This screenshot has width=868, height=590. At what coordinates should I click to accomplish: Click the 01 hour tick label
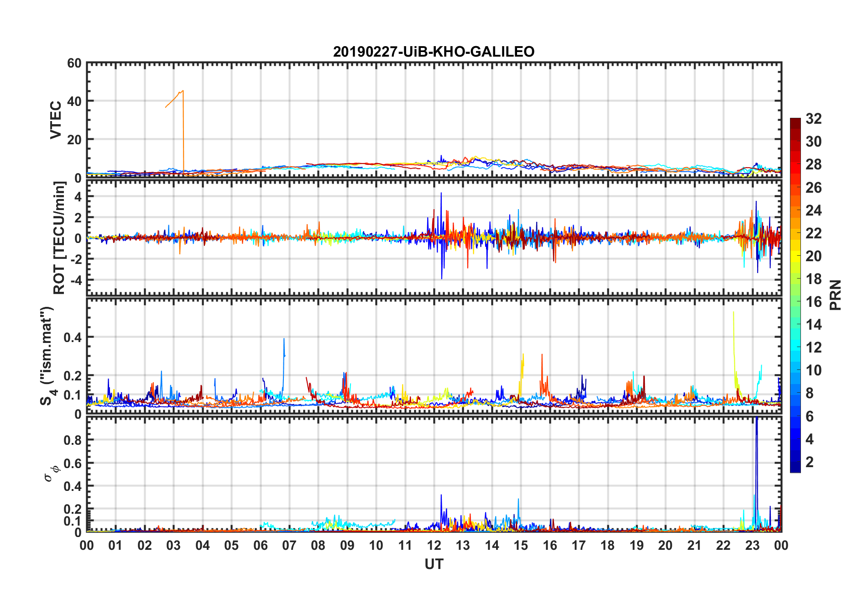(115, 545)
